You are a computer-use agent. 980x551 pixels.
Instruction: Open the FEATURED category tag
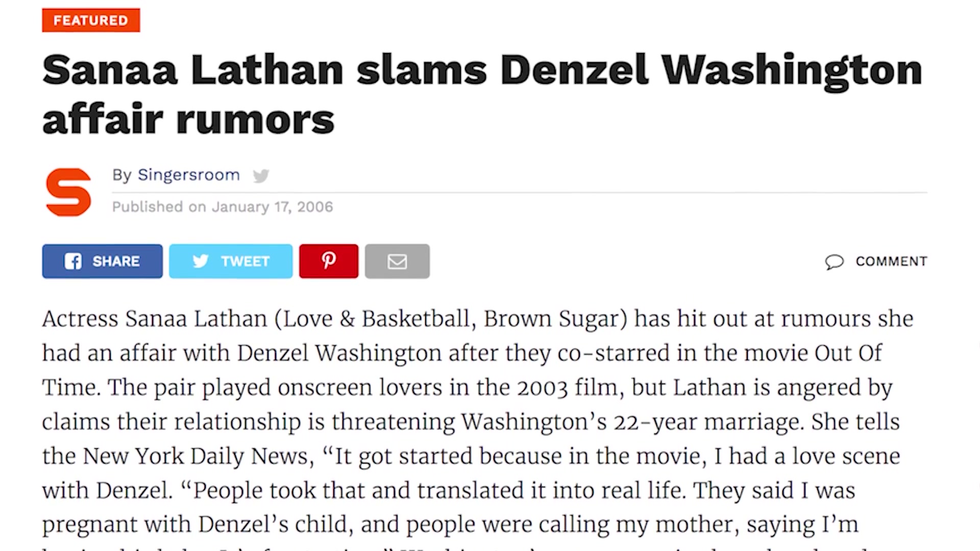91,20
